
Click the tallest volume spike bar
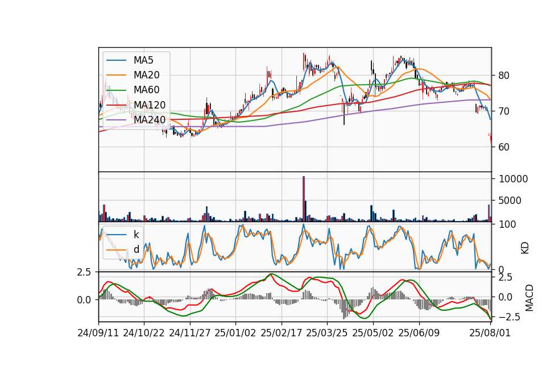click(x=304, y=199)
